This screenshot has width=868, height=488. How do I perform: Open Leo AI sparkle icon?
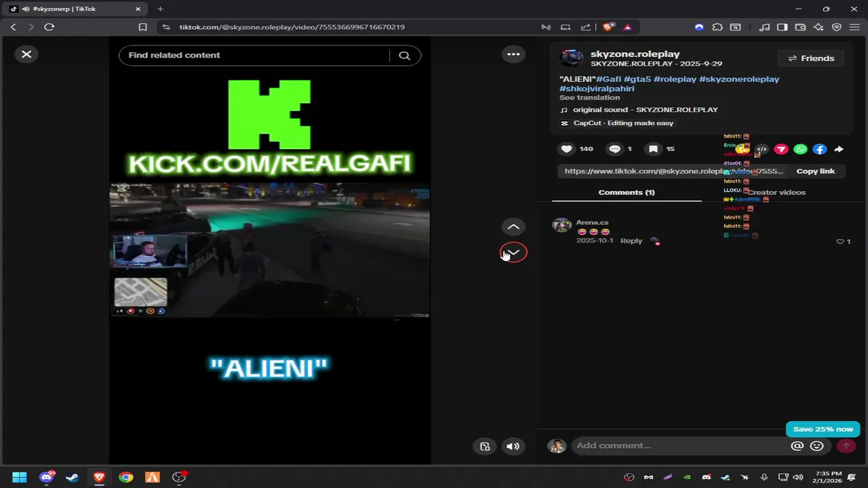[x=818, y=27]
